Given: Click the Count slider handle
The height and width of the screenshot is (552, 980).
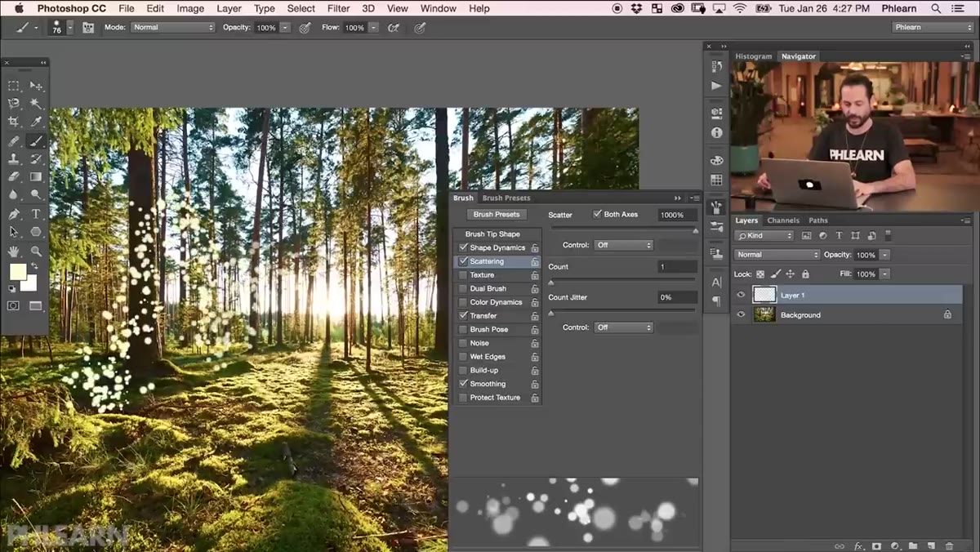Looking at the screenshot, I should (x=551, y=282).
